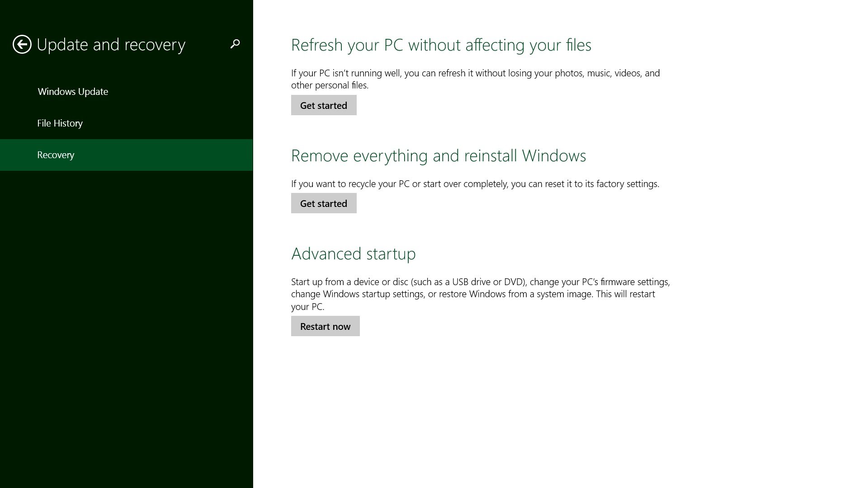Open Windows Update settings

point(126,92)
